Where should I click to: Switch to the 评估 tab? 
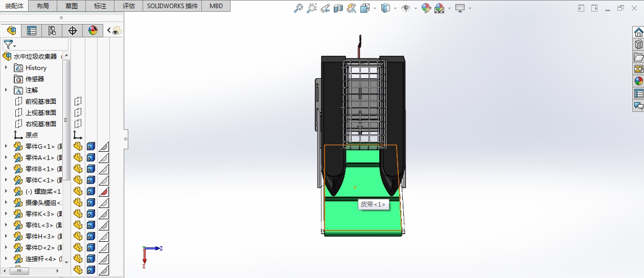coord(129,6)
